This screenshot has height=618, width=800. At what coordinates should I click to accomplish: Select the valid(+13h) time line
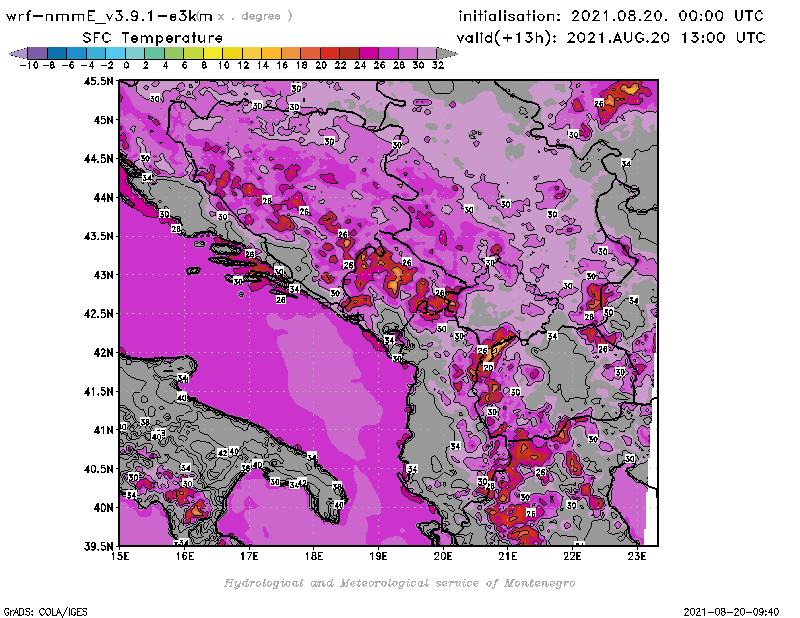click(611, 38)
